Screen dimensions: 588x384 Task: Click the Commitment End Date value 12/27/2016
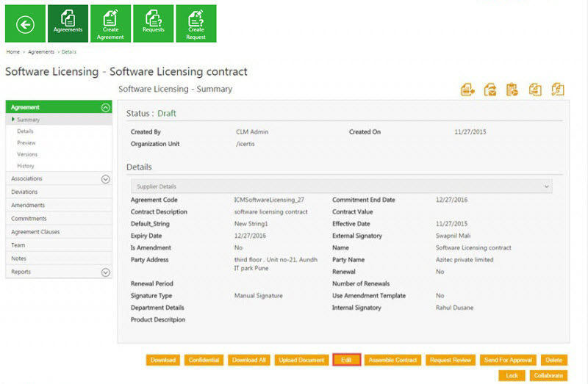(x=451, y=200)
